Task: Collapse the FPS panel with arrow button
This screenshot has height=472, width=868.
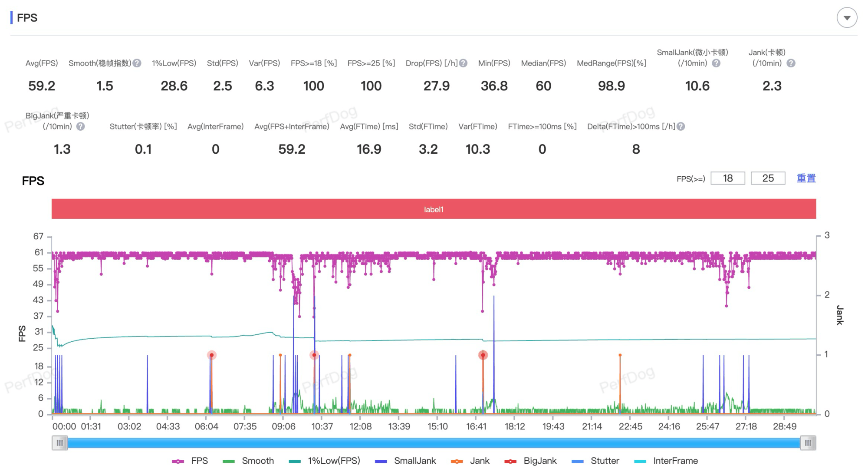Action: (847, 18)
